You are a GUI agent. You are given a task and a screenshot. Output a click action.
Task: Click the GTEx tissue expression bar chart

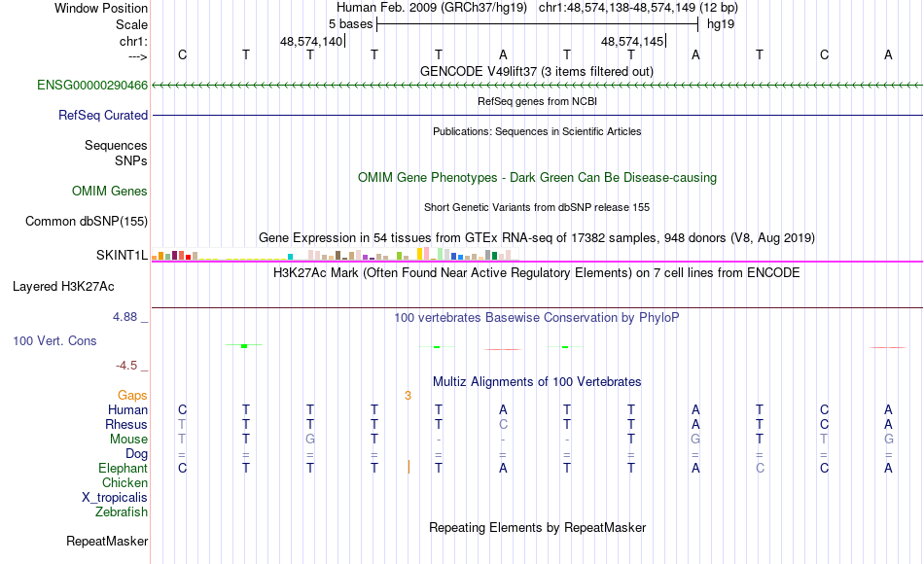coord(335,254)
